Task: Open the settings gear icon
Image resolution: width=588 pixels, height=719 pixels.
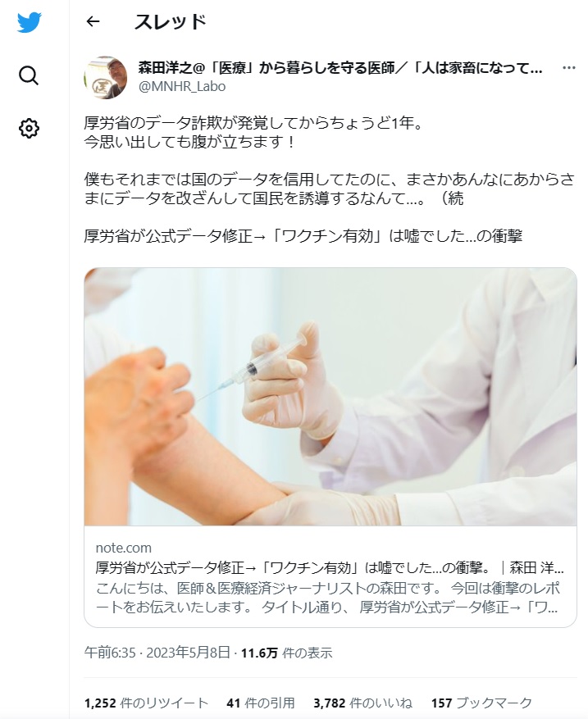Action: point(29,128)
